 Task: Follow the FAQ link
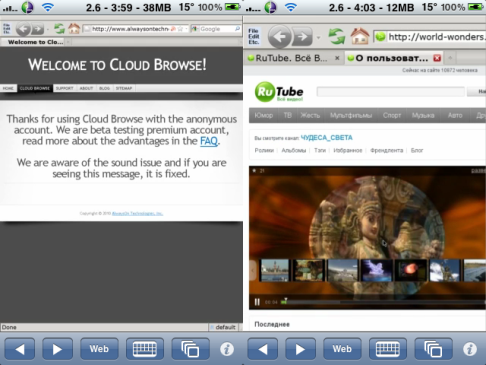(209, 141)
